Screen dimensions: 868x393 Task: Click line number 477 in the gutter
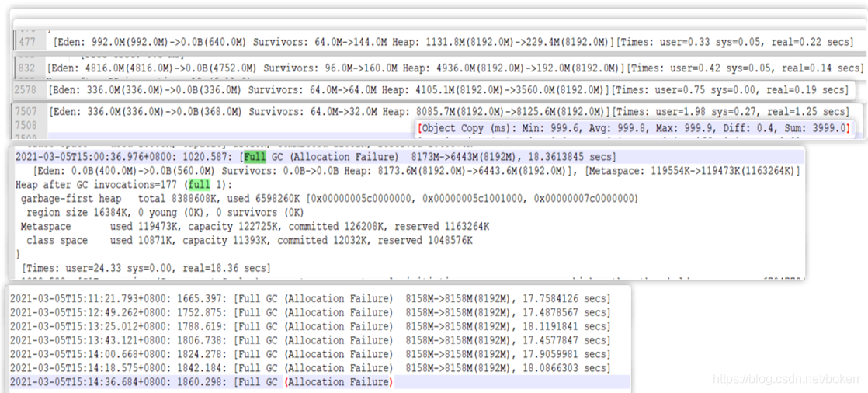[27, 41]
